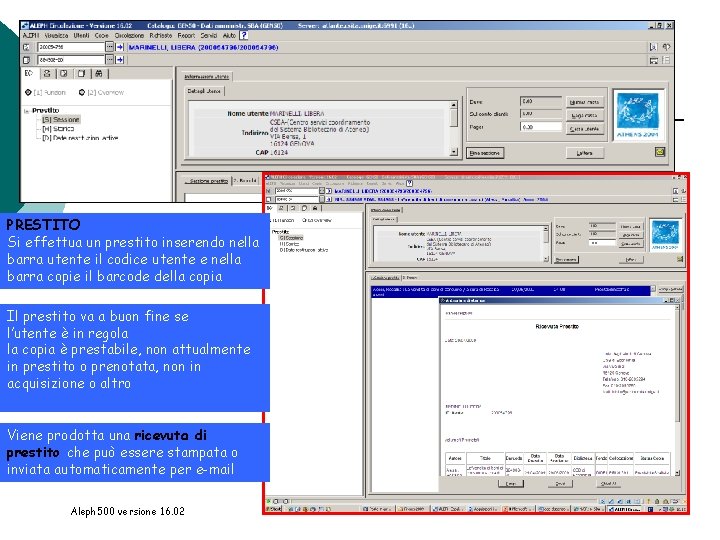Click the question mark help icon in the menu bar
Image resolution: width=720 pixels, height=540 pixels.
(x=244, y=35)
